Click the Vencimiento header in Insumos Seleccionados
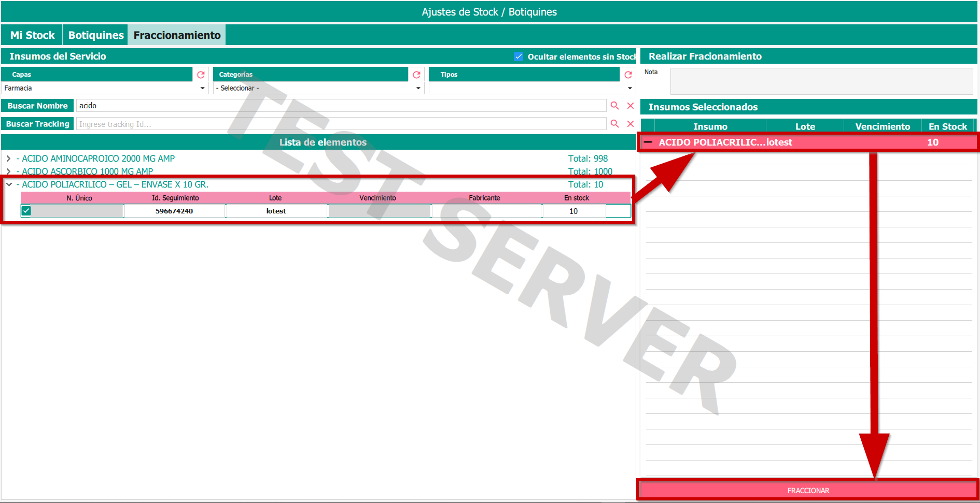 click(883, 126)
